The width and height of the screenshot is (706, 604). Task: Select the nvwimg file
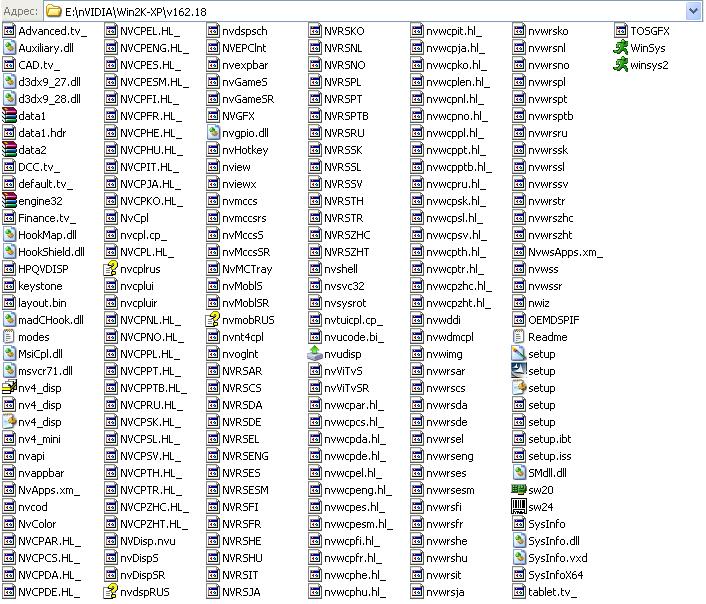[437, 354]
